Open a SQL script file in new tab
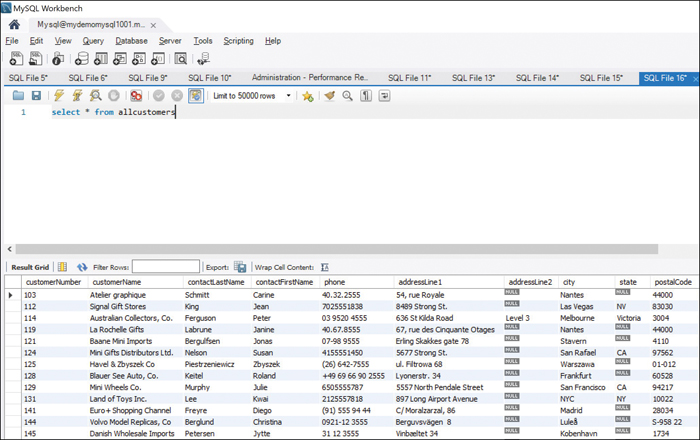 pyautogui.click(x=36, y=58)
